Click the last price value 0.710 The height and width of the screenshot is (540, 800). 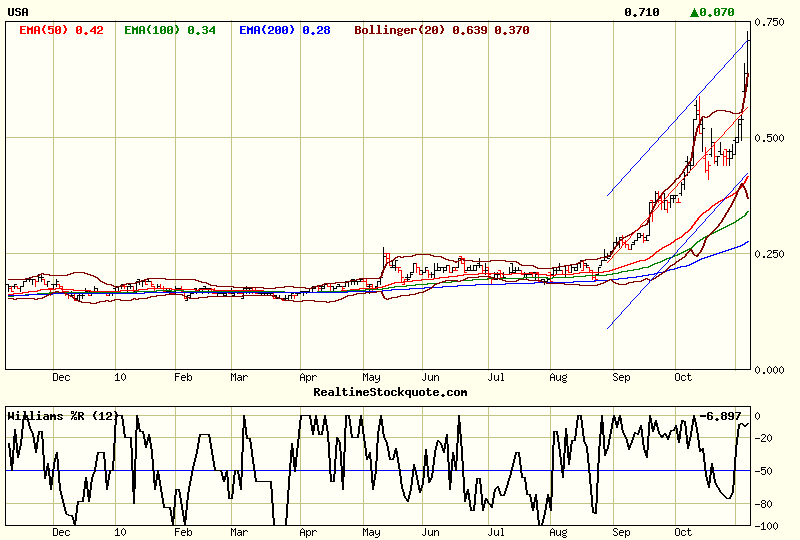coord(641,12)
